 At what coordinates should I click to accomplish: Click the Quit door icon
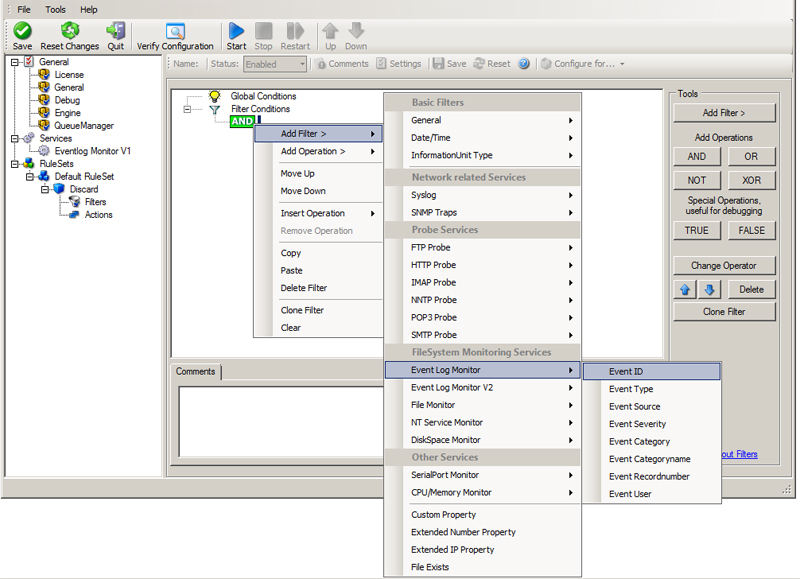tap(116, 31)
